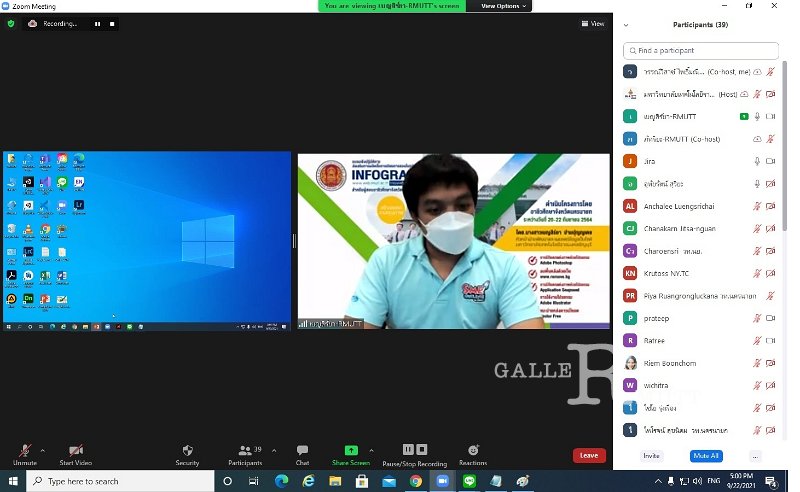Open LINE app from the taskbar

[469, 481]
